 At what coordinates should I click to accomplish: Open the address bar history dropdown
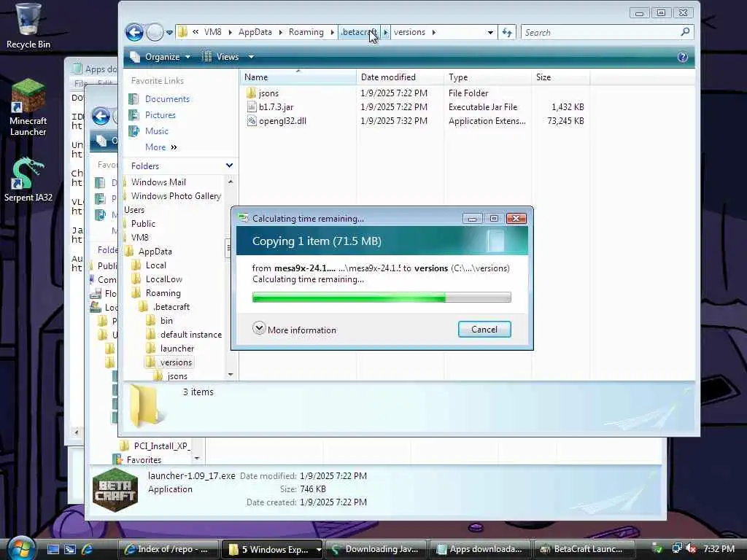click(490, 32)
